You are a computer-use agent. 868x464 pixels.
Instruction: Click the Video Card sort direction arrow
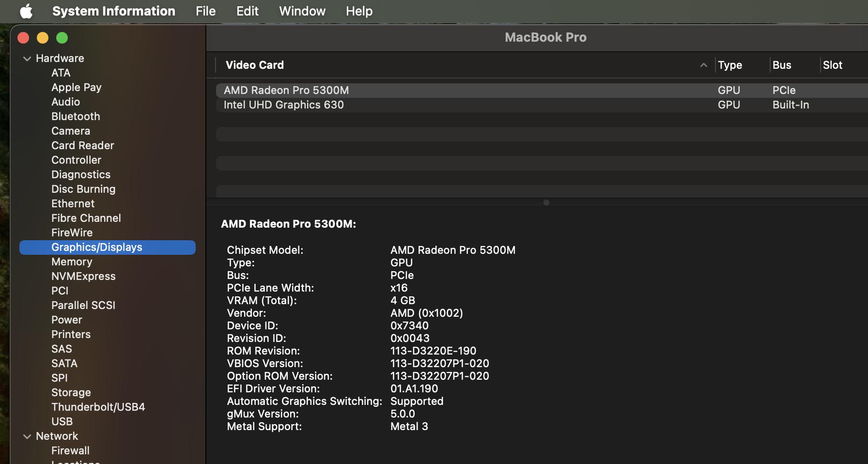(x=704, y=65)
